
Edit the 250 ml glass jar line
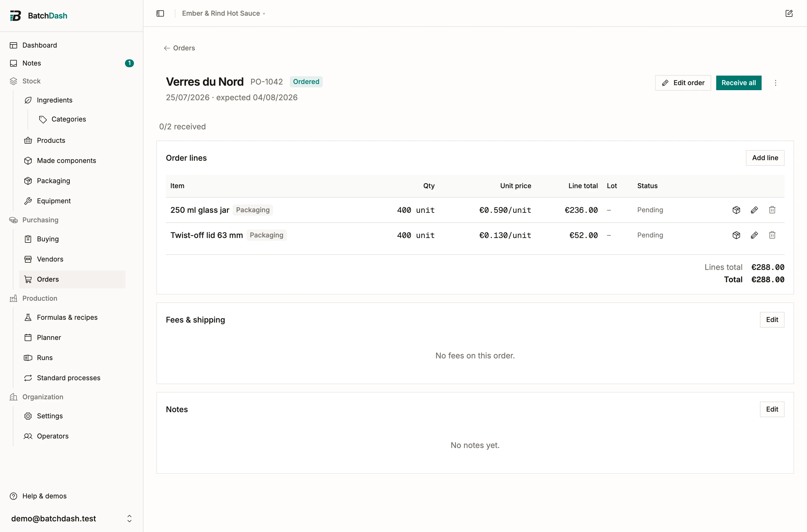pos(754,210)
